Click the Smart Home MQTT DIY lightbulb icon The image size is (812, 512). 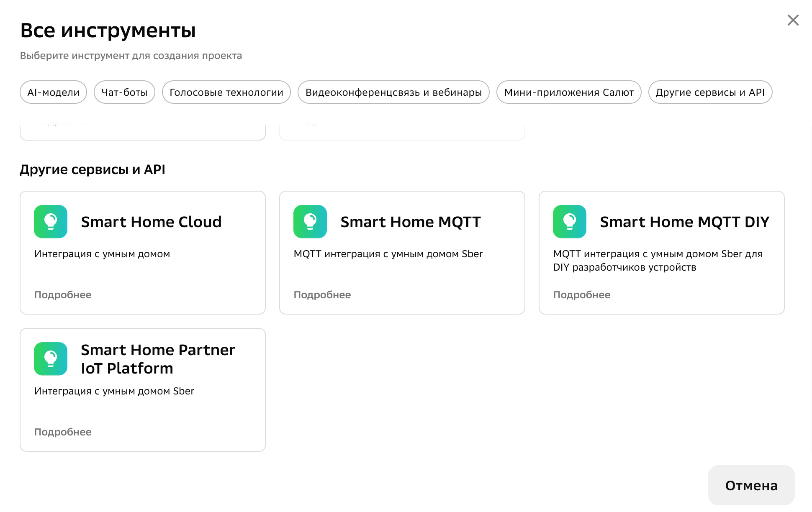coord(569,222)
